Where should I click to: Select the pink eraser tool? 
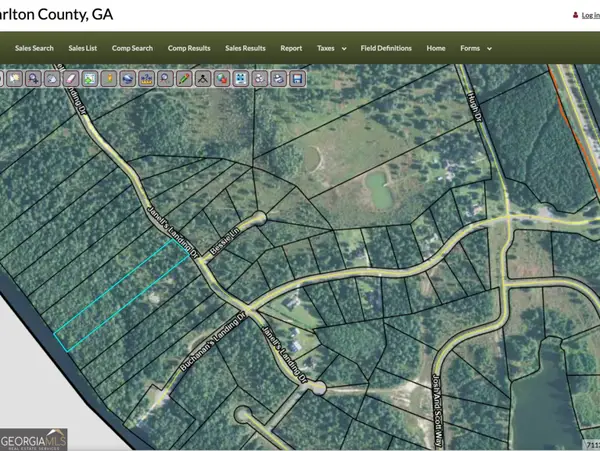71,79
